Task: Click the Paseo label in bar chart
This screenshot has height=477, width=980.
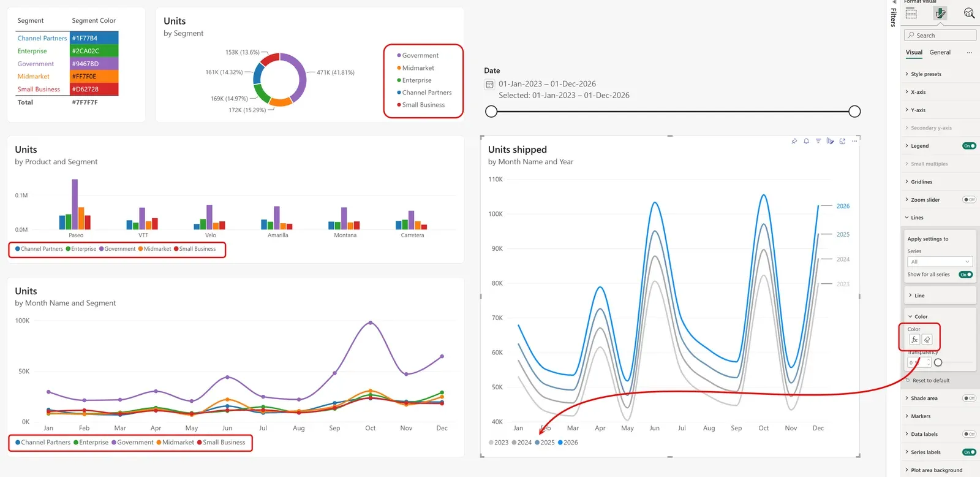Action: (x=76, y=235)
